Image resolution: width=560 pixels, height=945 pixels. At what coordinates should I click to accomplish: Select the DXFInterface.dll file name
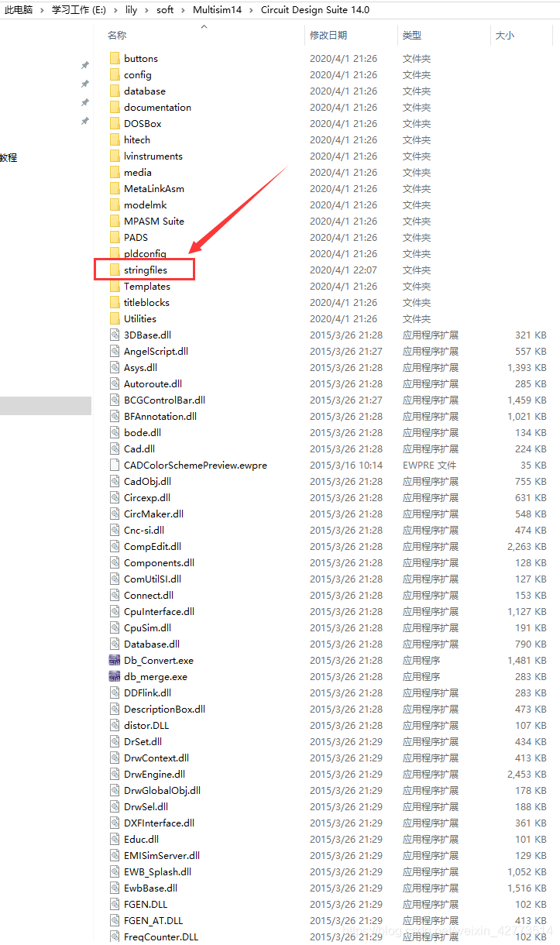point(159,823)
